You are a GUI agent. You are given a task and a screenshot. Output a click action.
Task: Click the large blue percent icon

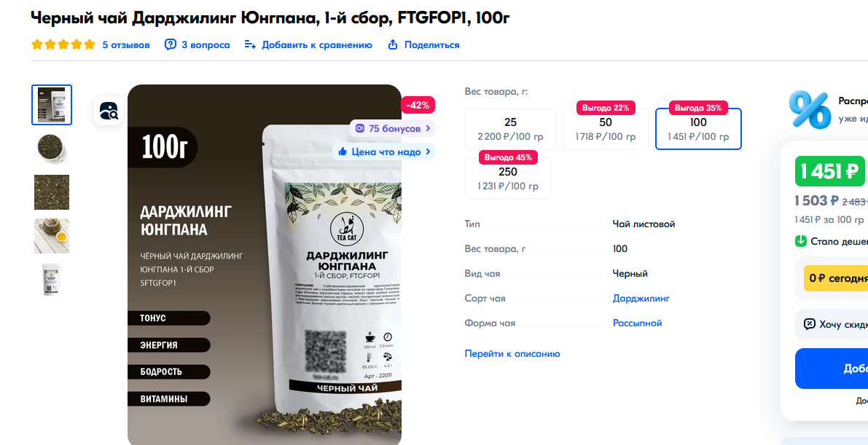809,109
